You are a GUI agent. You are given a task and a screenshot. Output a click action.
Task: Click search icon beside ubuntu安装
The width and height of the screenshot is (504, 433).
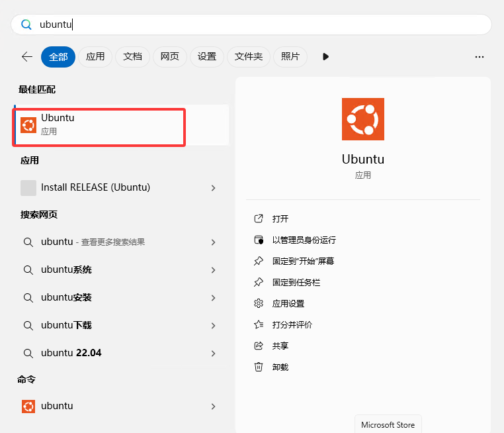pos(28,298)
